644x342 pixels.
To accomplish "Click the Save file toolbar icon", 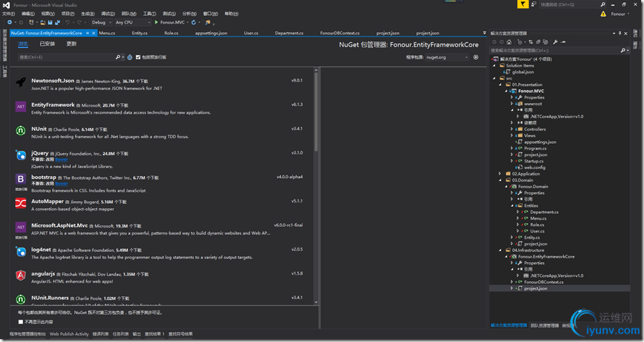I will pos(50,22).
